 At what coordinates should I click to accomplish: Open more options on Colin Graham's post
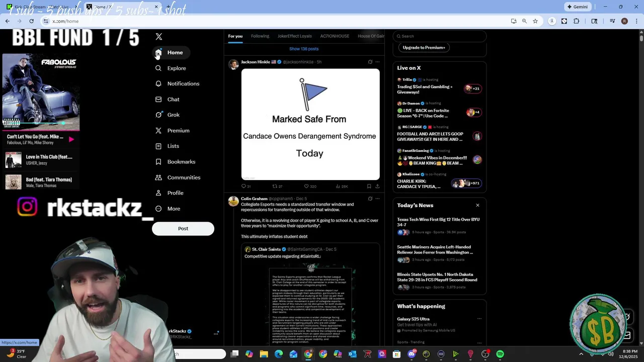point(377,199)
